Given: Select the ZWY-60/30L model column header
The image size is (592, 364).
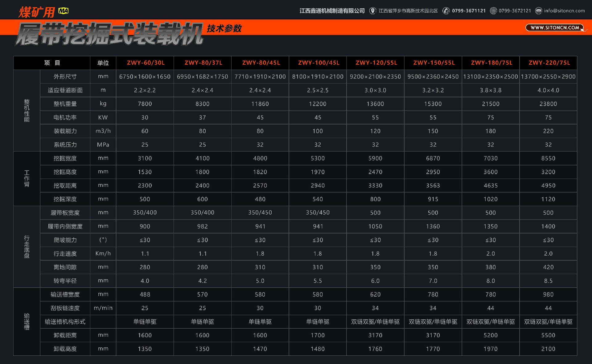Looking at the screenshot, I should (146, 63).
